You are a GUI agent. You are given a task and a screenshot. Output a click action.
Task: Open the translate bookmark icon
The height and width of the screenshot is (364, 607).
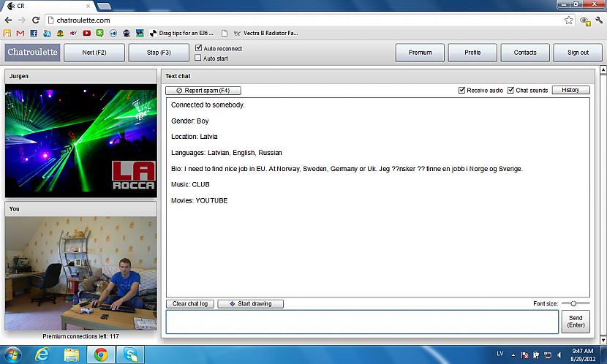(x=47, y=34)
